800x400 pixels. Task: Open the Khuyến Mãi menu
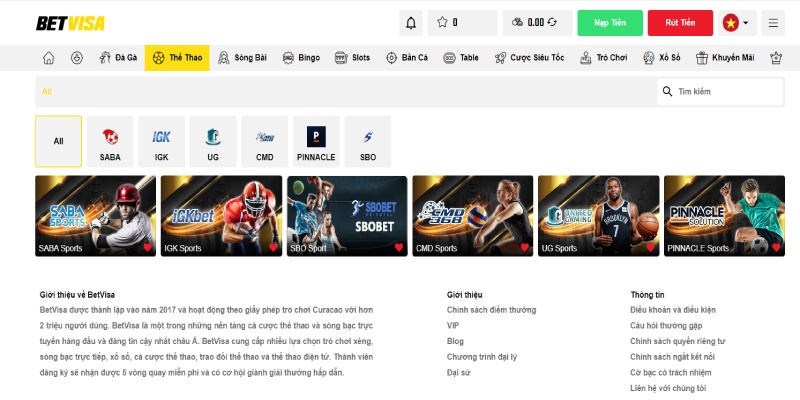pos(725,58)
